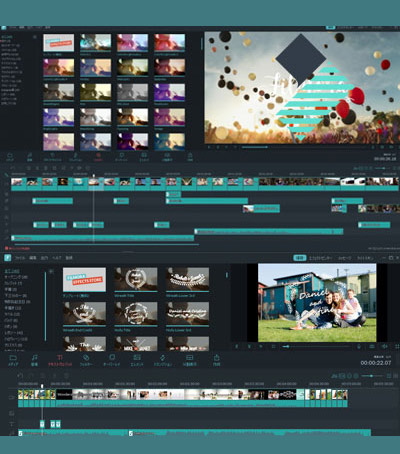Open the 出力 menu in lower window

[x=44, y=258]
